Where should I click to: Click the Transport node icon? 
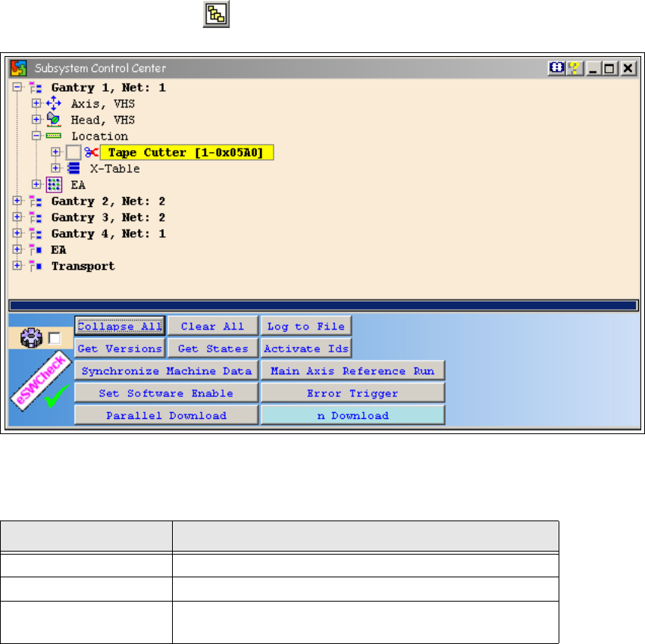[x=36, y=266]
